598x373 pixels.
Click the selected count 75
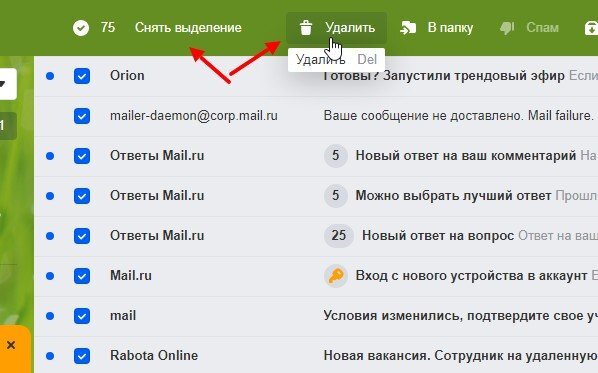click(108, 27)
